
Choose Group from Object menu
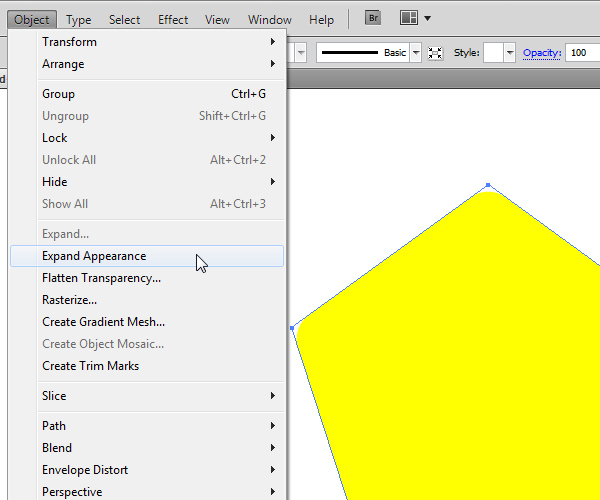[x=147, y=94]
